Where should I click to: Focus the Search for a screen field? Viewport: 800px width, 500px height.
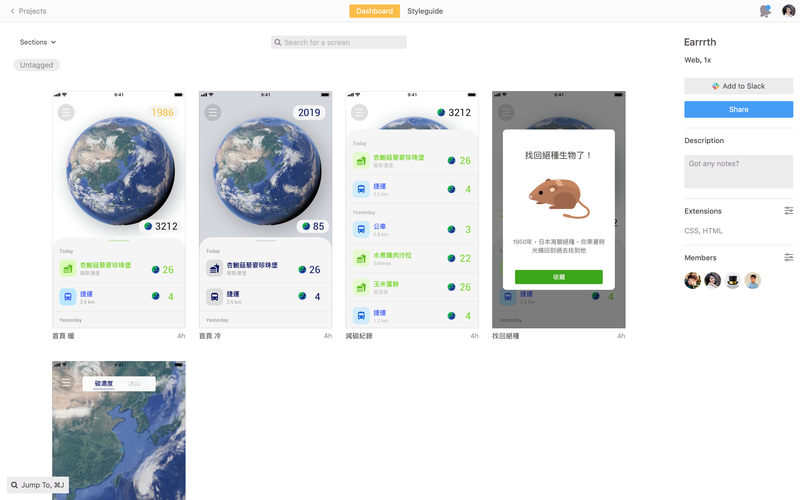click(x=339, y=42)
